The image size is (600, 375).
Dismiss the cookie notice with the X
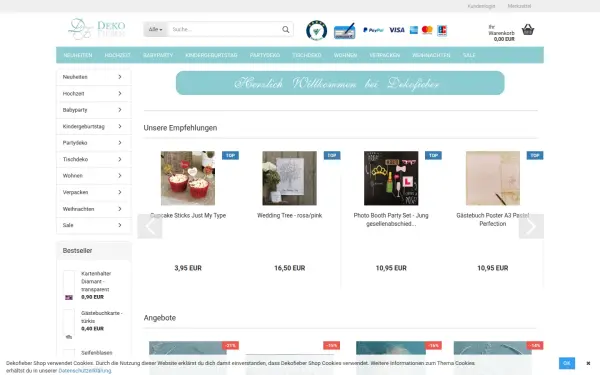click(x=588, y=363)
